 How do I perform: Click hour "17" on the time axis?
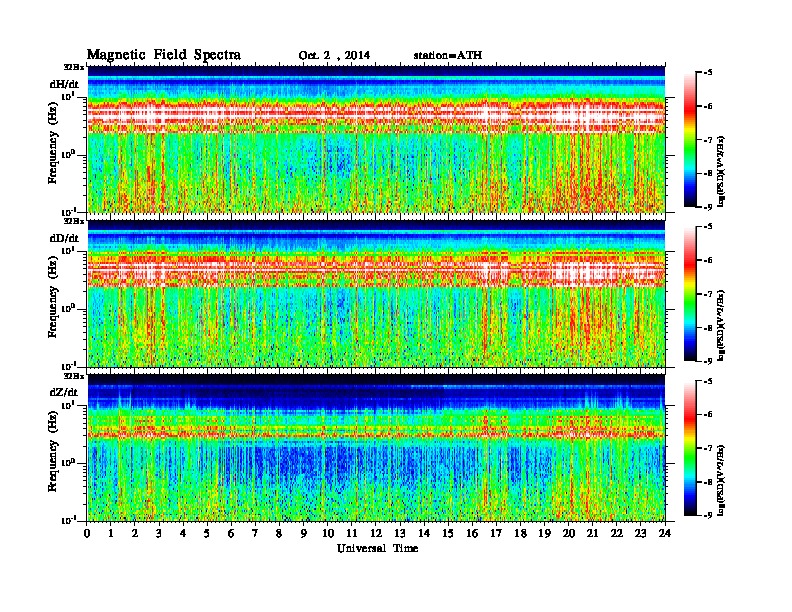click(496, 534)
